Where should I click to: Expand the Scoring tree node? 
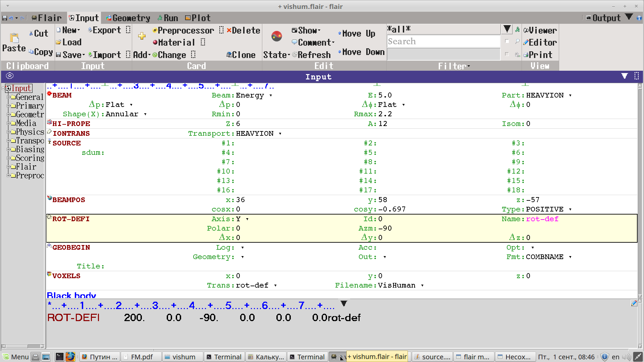(x=8, y=158)
